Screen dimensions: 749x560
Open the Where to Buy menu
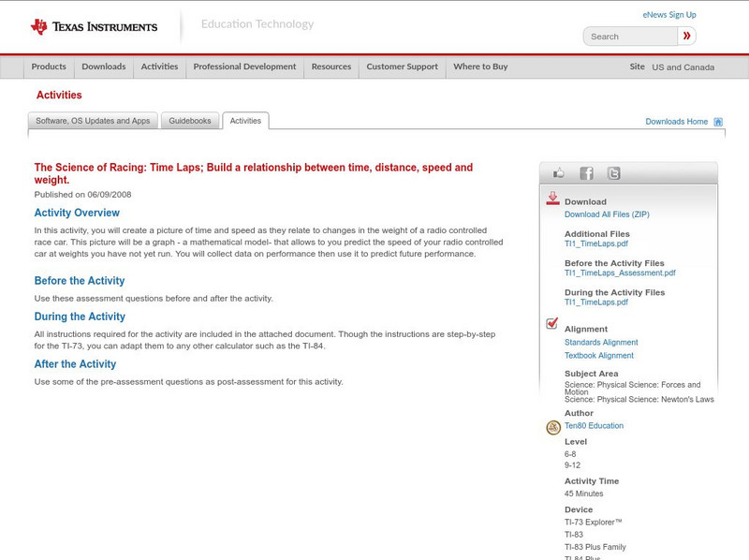(480, 66)
